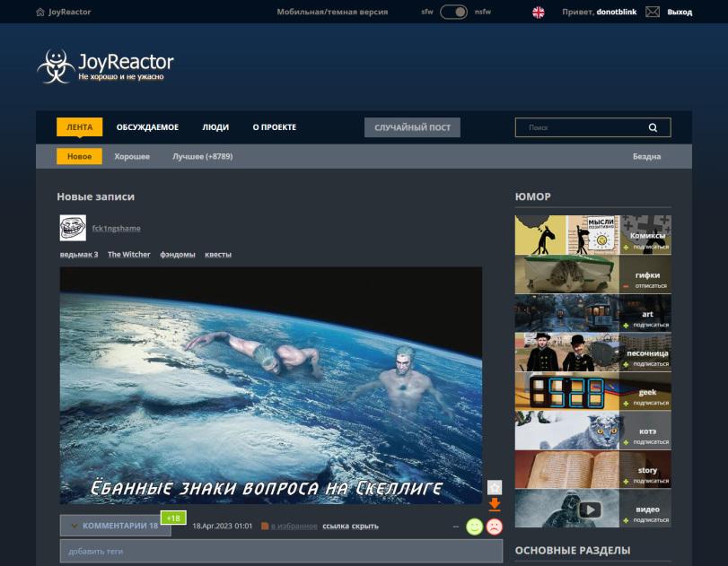Unsubscribe from гифки with minus icon

(x=626, y=286)
